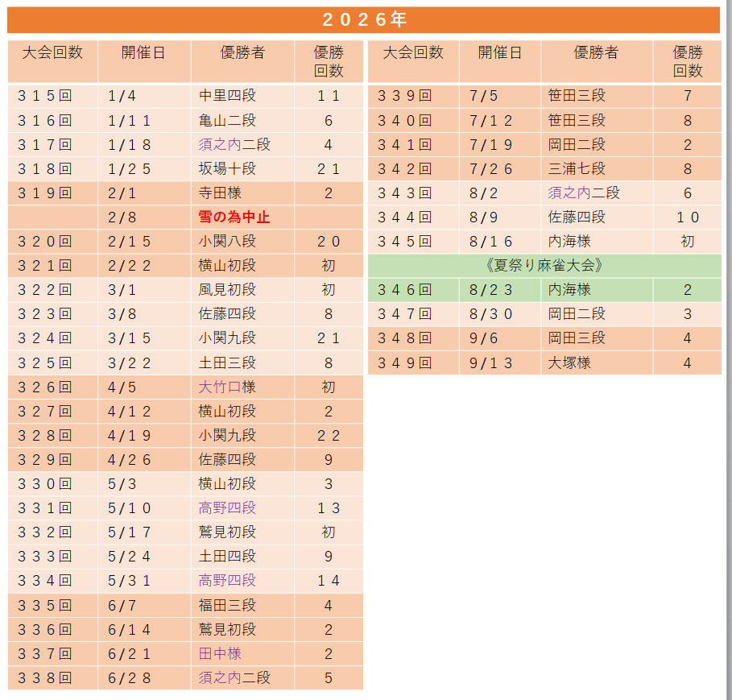
Task: Select the red 雪の為中止 notice text
Action: click(234, 217)
